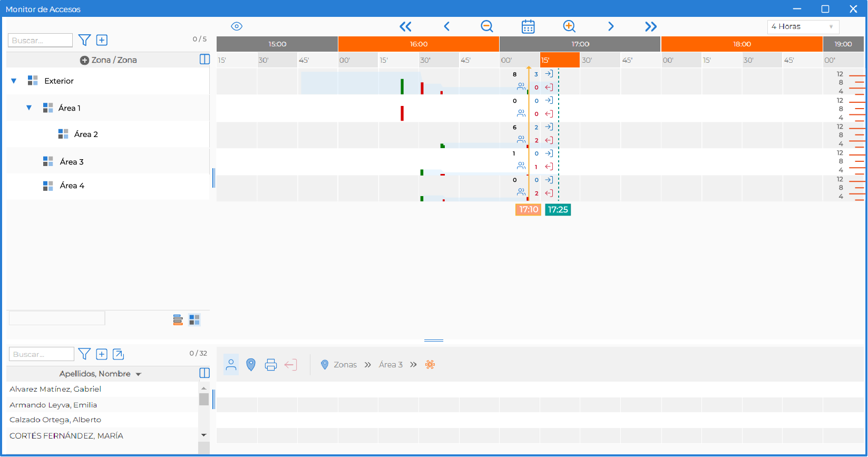Print with the printer icon
This screenshot has height=457, width=868.
pyautogui.click(x=271, y=364)
